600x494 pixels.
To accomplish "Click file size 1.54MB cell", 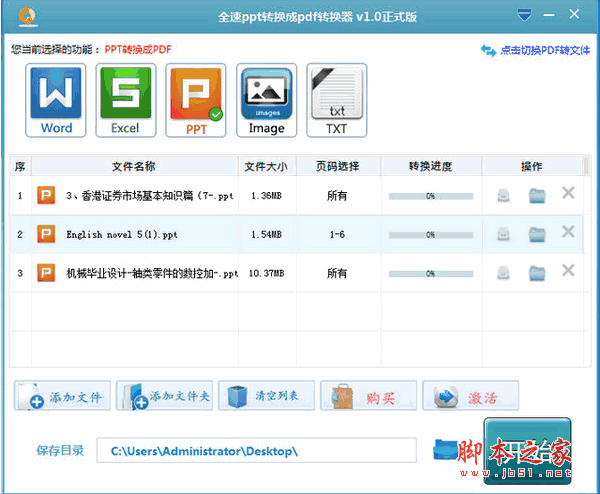I will [267, 234].
